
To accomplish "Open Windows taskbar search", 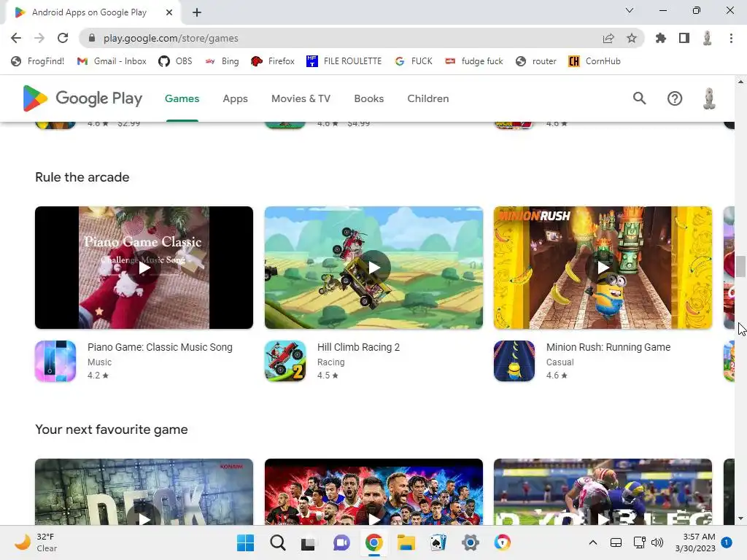I will (x=278, y=542).
